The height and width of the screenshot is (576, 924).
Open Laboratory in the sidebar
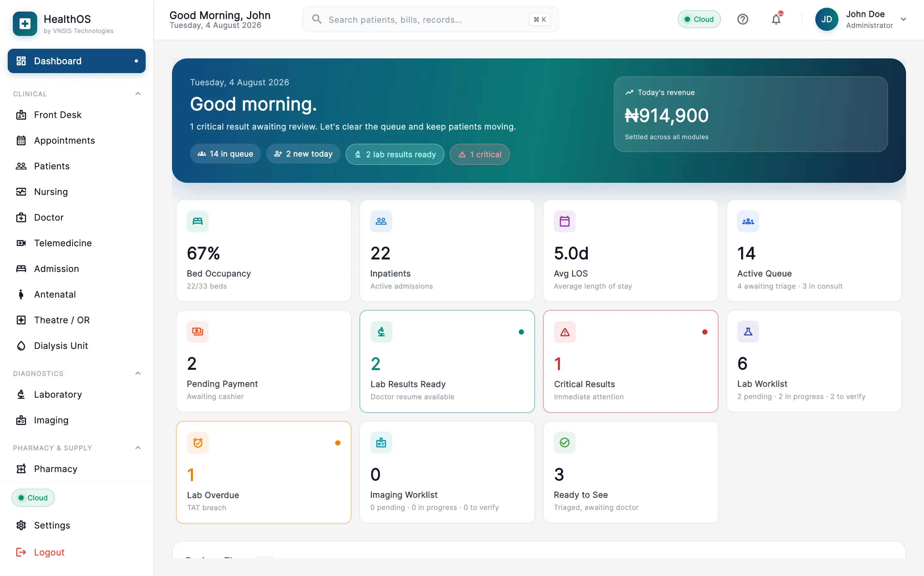click(77, 394)
